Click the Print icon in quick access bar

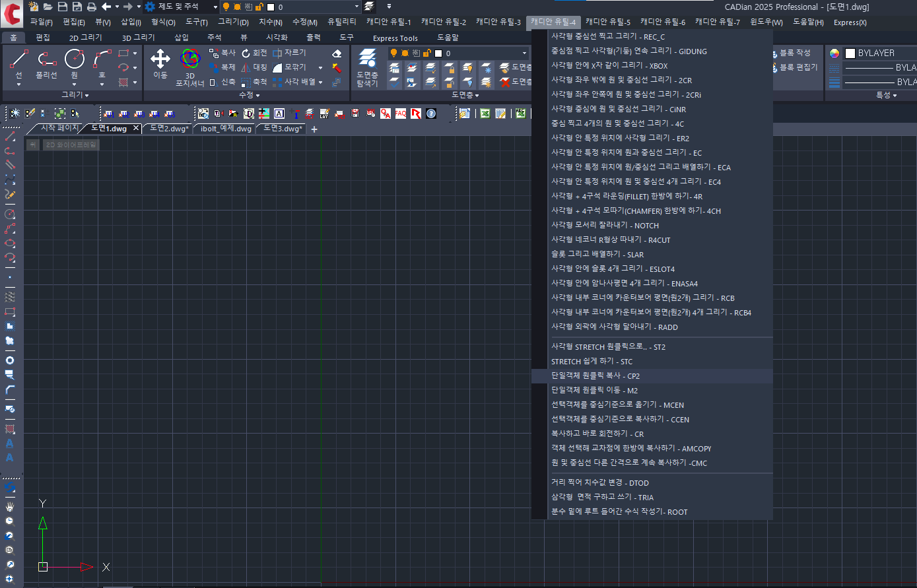[x=91, y=7]
